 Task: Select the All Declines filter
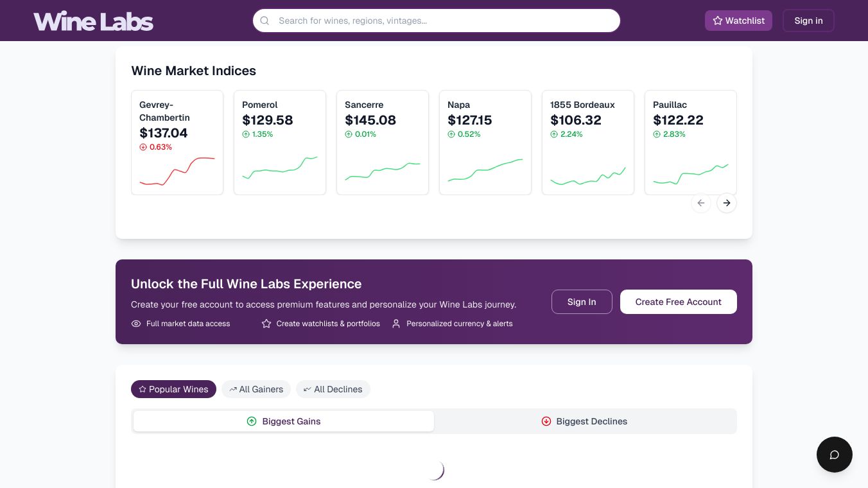(333, 389)
